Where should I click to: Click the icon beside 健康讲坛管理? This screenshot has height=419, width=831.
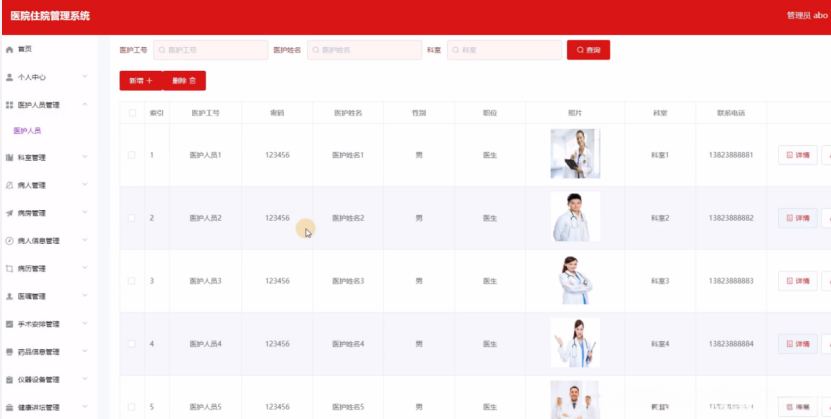tap(9, 407)
